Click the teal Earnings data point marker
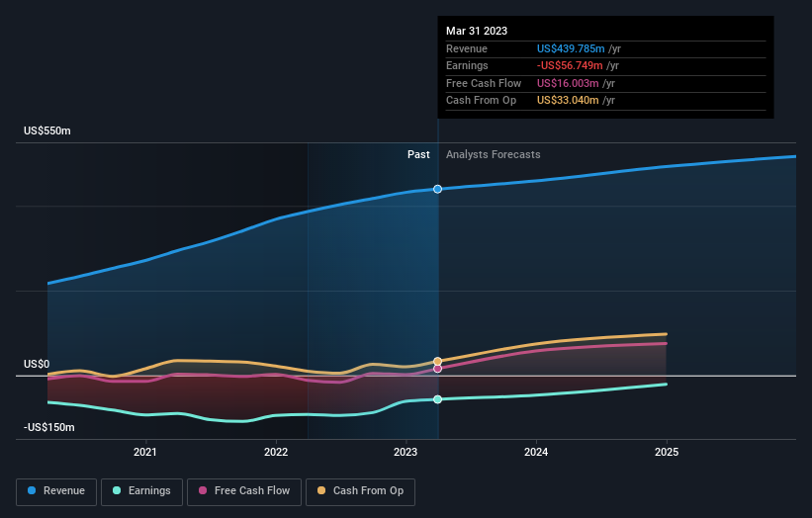Screen dimensions: 812x518 click(x=437, y=399)
